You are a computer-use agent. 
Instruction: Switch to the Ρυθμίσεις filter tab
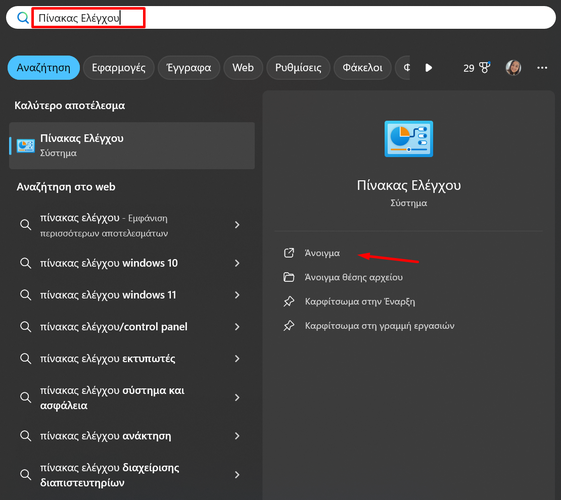tap(298, 68)
